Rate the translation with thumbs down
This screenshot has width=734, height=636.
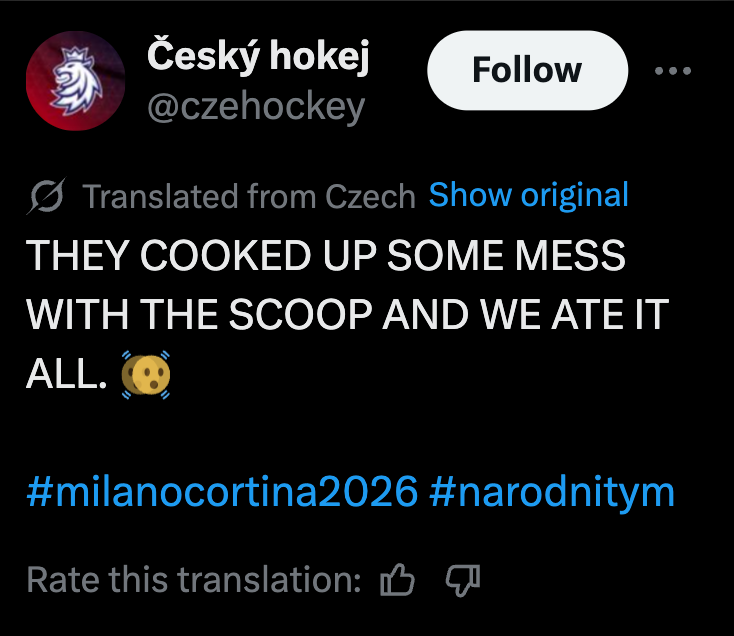[460, 579]
